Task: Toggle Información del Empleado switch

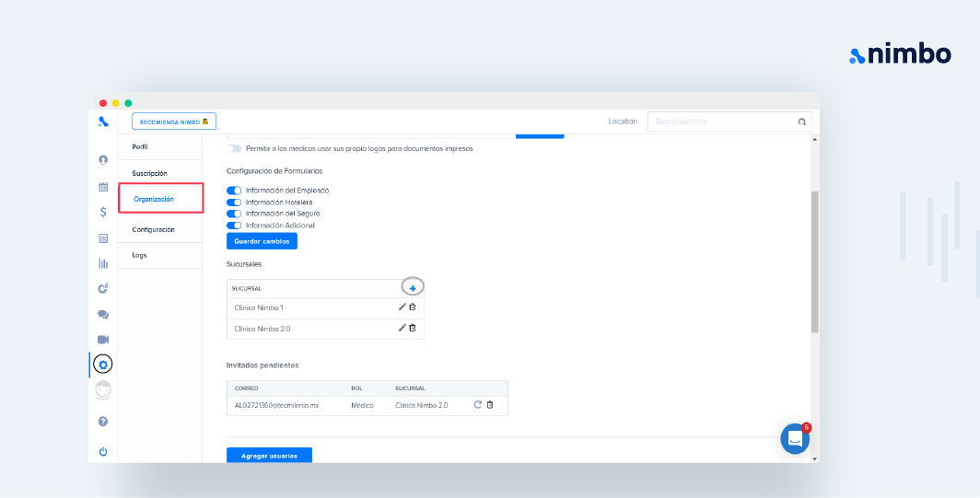Action: (x=234, y=190)
